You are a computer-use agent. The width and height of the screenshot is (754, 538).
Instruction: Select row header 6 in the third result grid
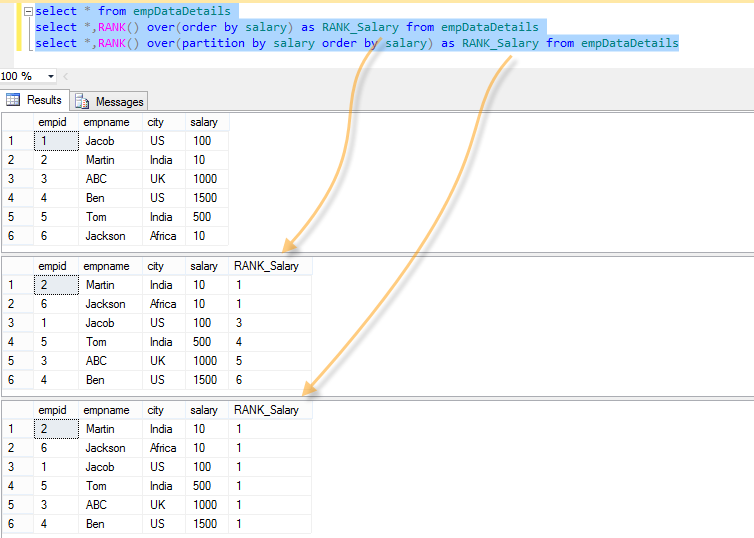[17, 524]
